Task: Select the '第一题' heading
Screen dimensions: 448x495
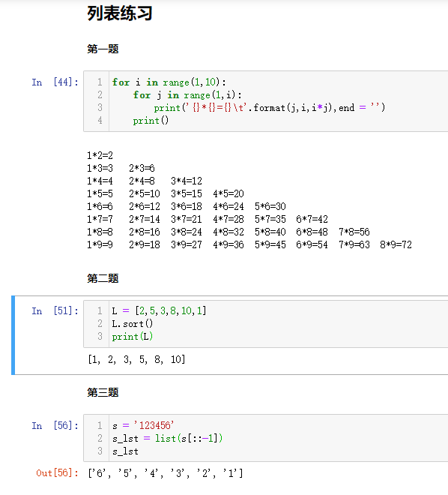Action: tap(103, 49)
